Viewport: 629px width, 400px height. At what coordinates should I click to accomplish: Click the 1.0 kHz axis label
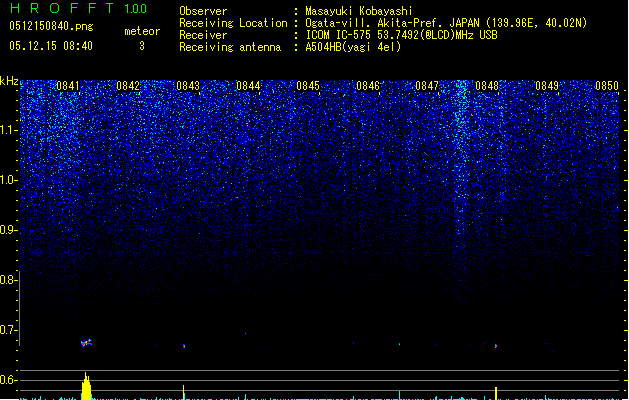coord(9,180)
